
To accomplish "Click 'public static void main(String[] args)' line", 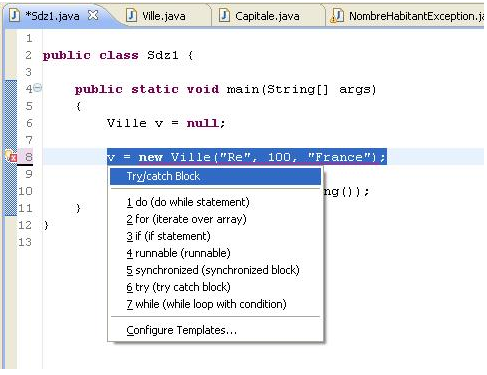I will click(x=225, y=89).
